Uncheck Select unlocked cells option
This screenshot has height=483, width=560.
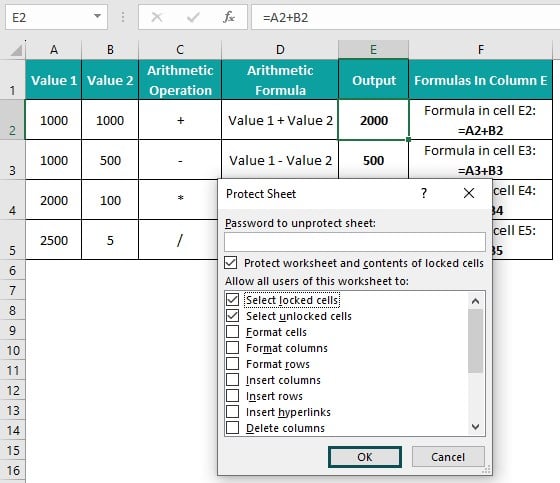pos(232,316)
